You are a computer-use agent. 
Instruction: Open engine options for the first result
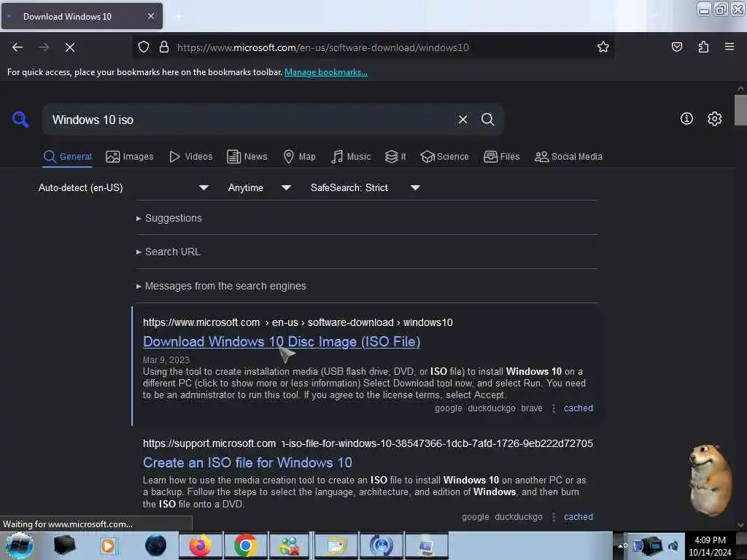553,408
